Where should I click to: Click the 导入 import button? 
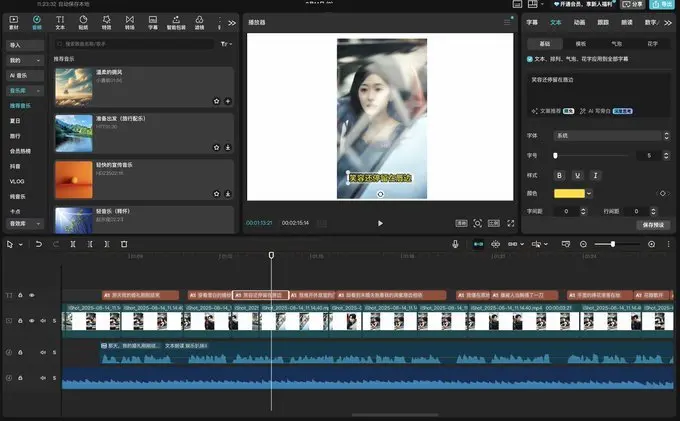point(25,45)
